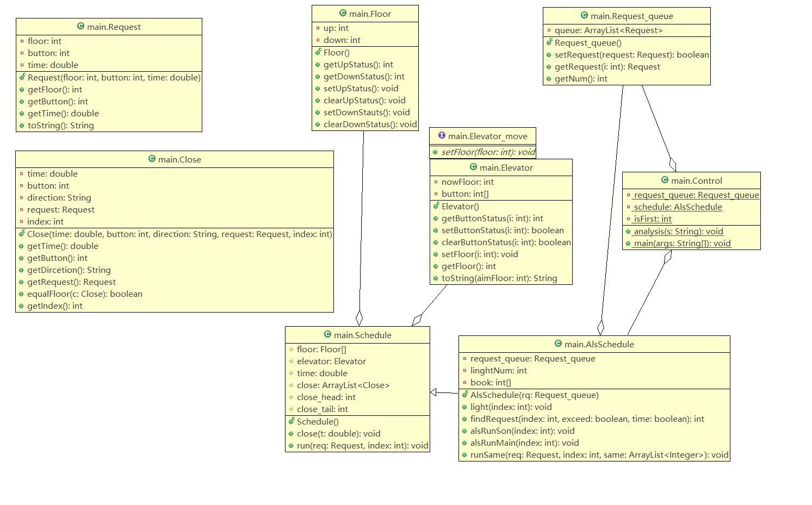Viewport: 812px width, 505px height.
Task: Click the public method icon beside getUpStatus()
Action: (318, 65)
